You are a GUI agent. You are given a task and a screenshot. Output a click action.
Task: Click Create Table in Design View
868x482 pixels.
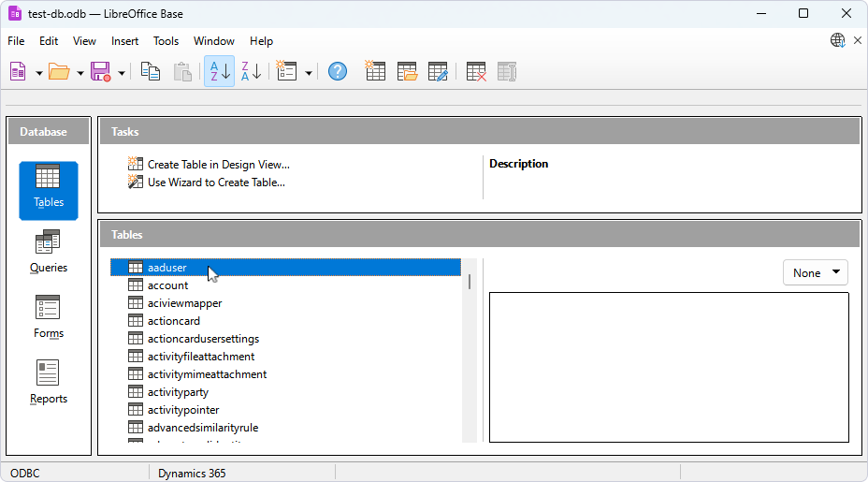[x=218, y=165]
